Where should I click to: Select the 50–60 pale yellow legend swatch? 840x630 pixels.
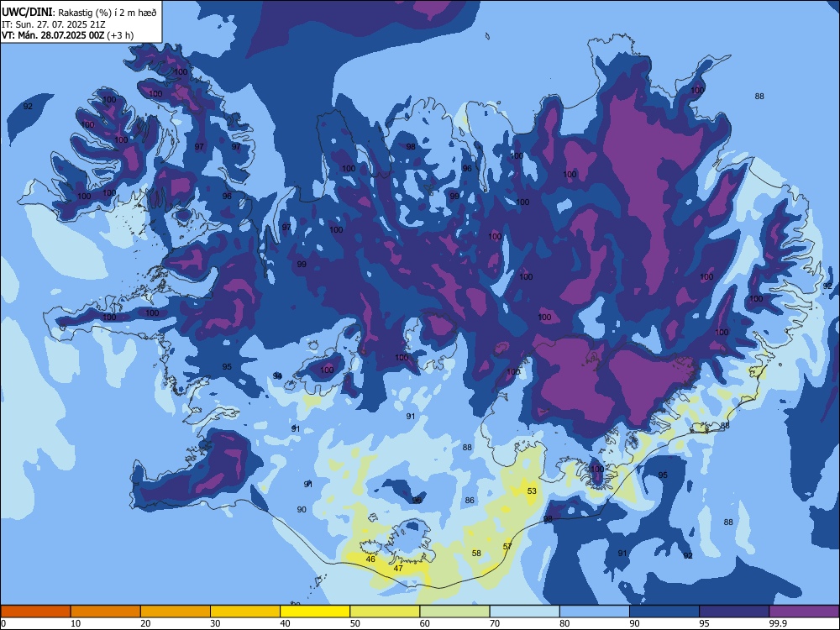(385, 612)
